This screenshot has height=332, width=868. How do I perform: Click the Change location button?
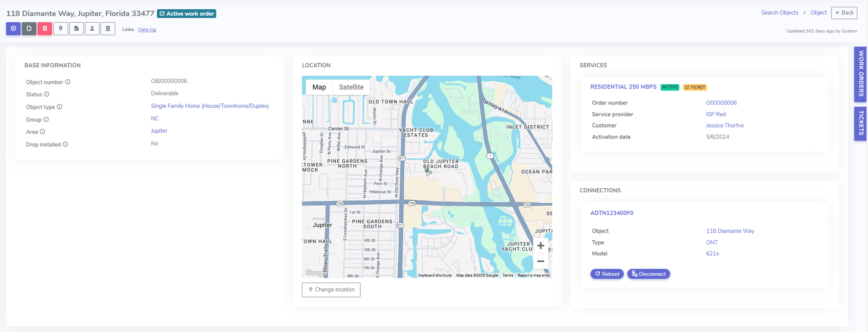[x=331, y=290]
